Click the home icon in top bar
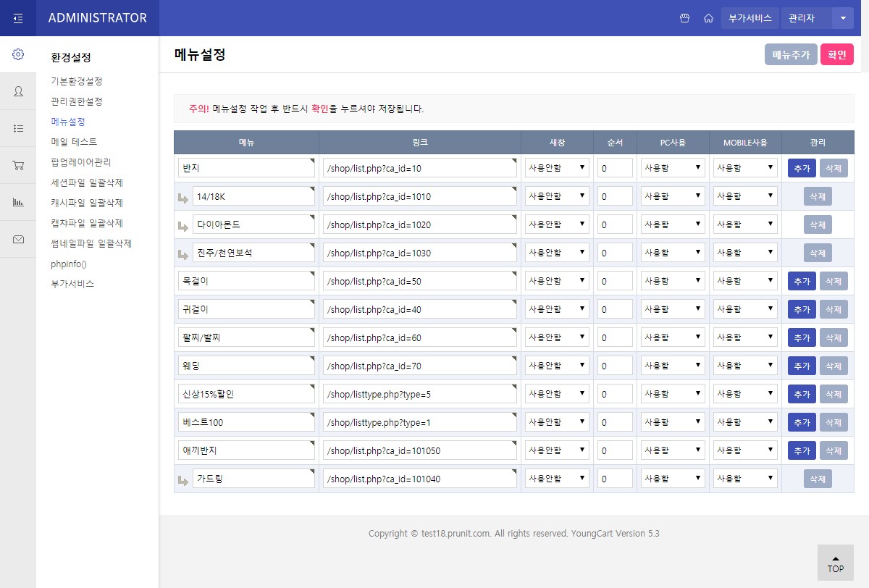Viewport: 869px width, 588px height. [x=708, y=18]
